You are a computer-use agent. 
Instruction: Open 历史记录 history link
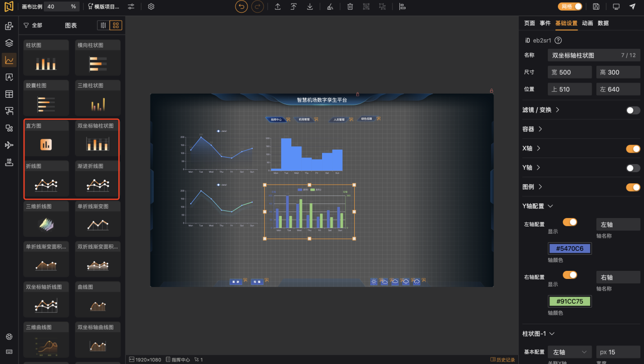tap(503, 359)
